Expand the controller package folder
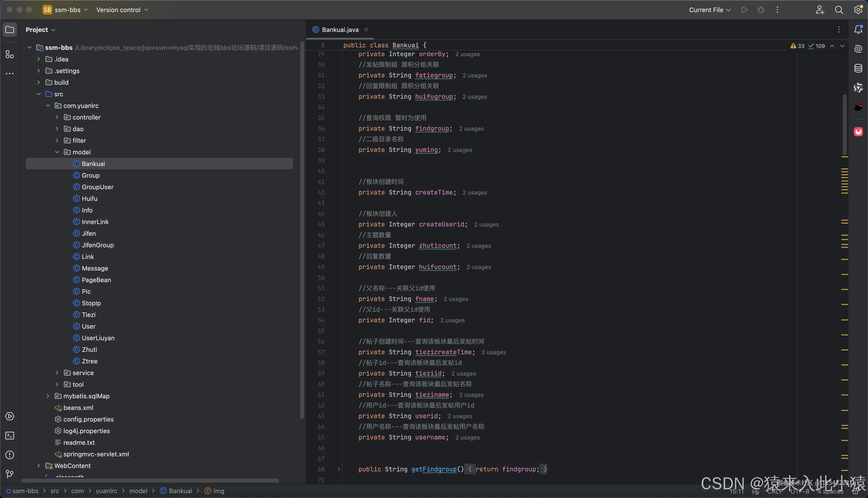 (x=57, y=117)
